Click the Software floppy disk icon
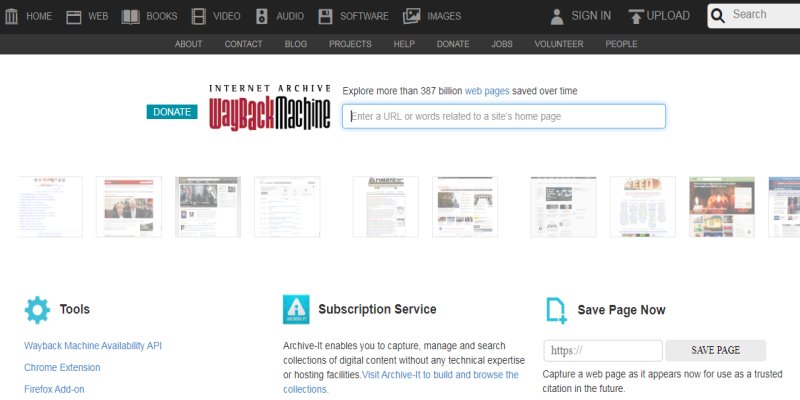 click(326, 17)
